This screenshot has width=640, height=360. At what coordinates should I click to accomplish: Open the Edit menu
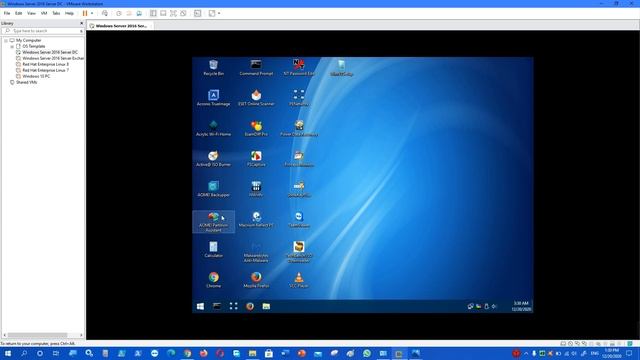pyautogui.click(x=19, y=13)
